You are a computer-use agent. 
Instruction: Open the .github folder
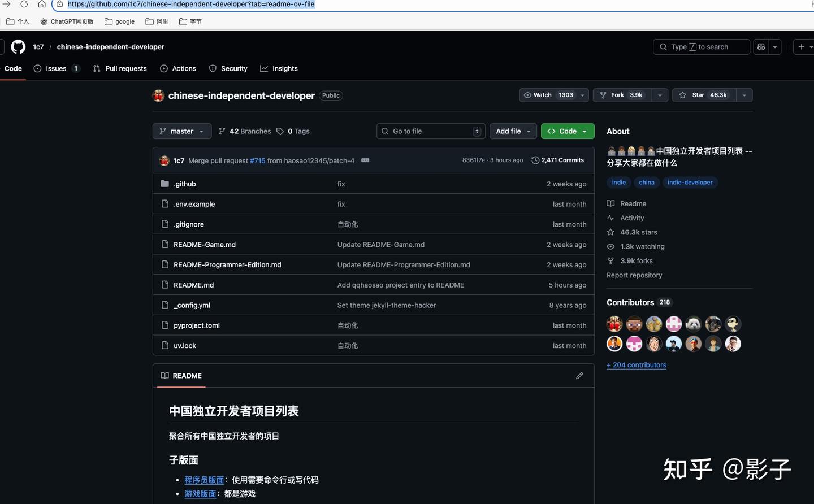[x=185, y=184]
